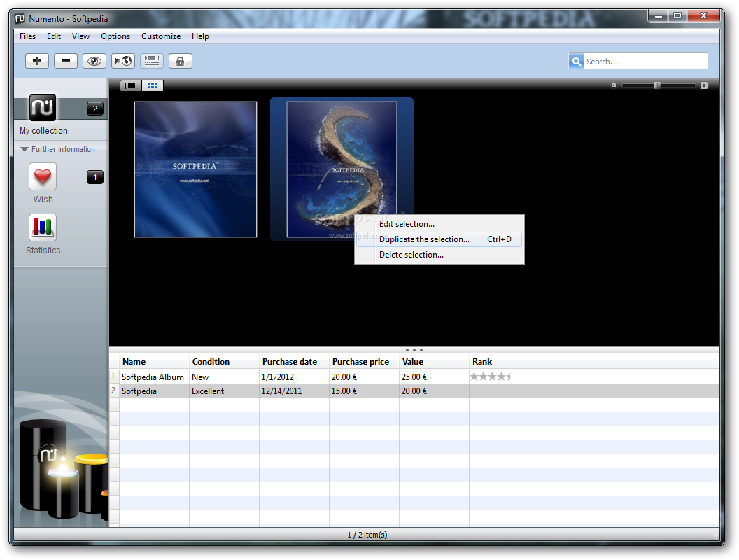Click in the Search input field

pyautogui.click(x=645, y=62)
